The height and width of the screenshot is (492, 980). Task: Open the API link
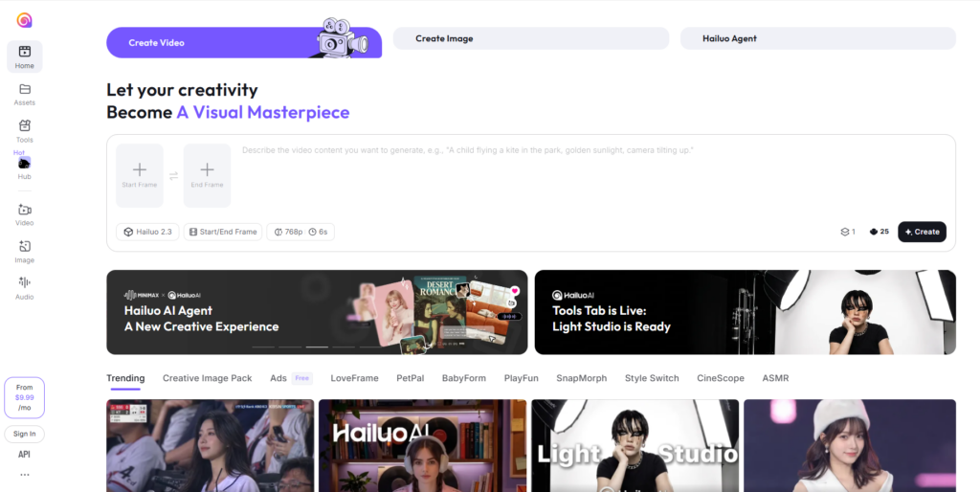click(24, 455)
